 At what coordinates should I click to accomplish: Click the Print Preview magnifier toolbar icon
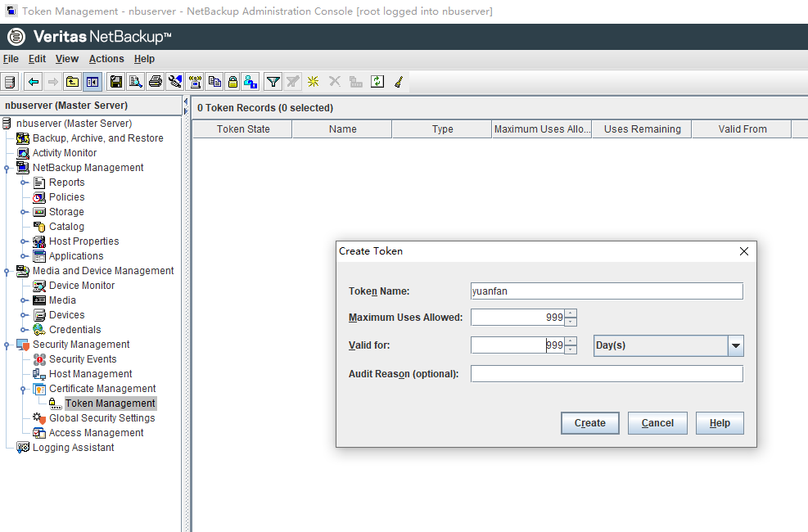[x=135, y=82]
